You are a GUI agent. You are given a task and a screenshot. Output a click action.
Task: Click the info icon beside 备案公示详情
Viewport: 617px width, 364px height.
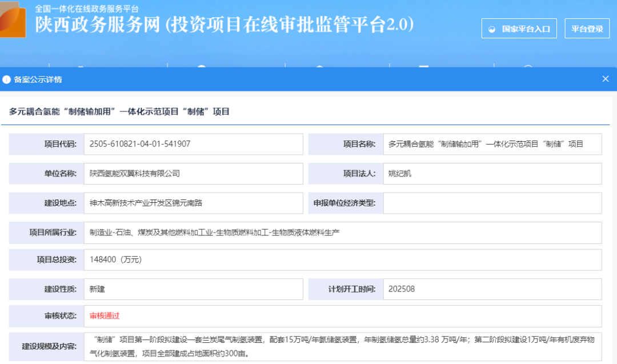tap(7, 79)
